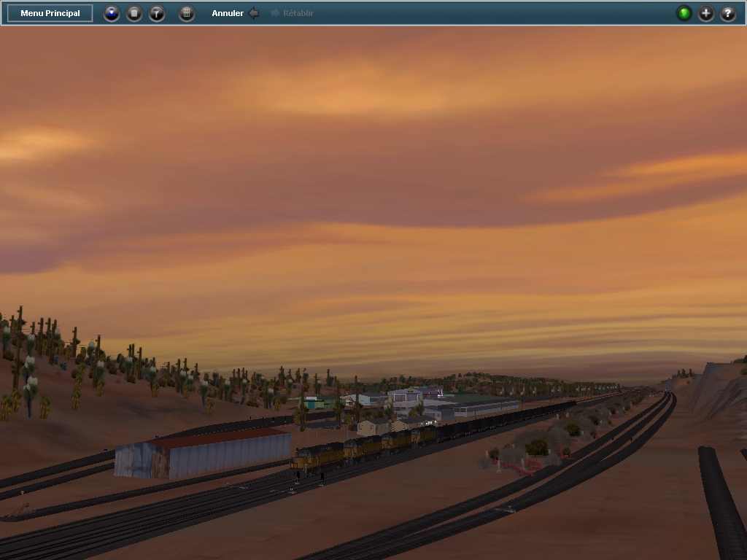Select the yellow lead locomotive in the scene
This screenshot has height=560, width=747.
tap(318, 458)
